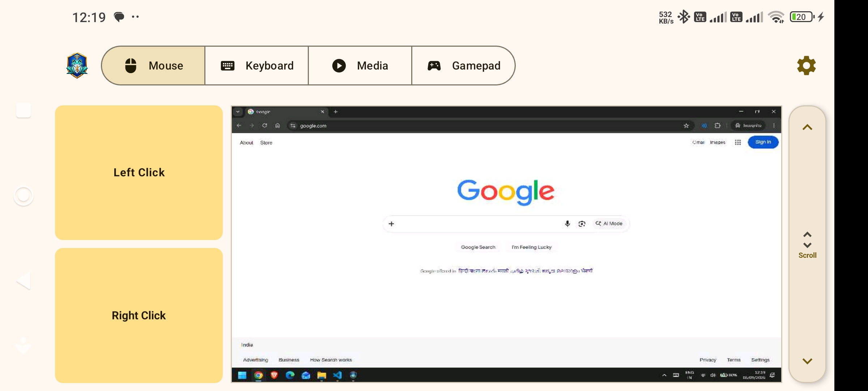868x391 pixels.
Task: Switch to the Keyboard tab
Action: coord(257,66)
